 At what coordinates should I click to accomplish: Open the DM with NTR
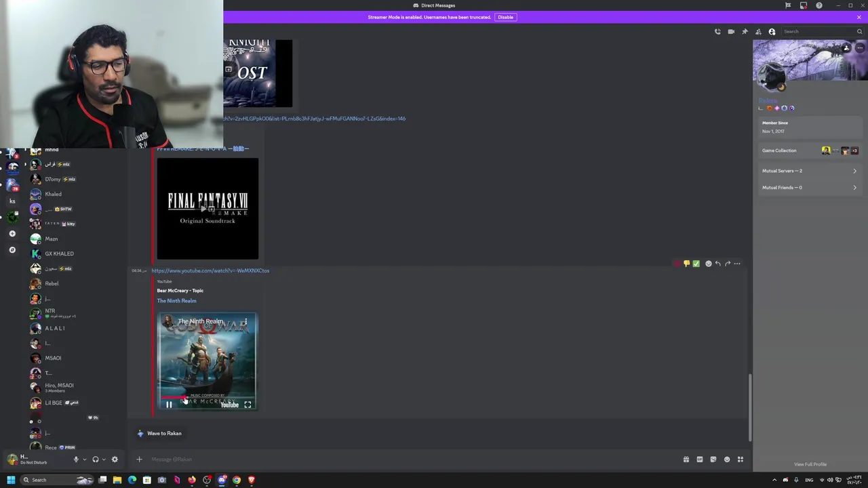point(75,313)
